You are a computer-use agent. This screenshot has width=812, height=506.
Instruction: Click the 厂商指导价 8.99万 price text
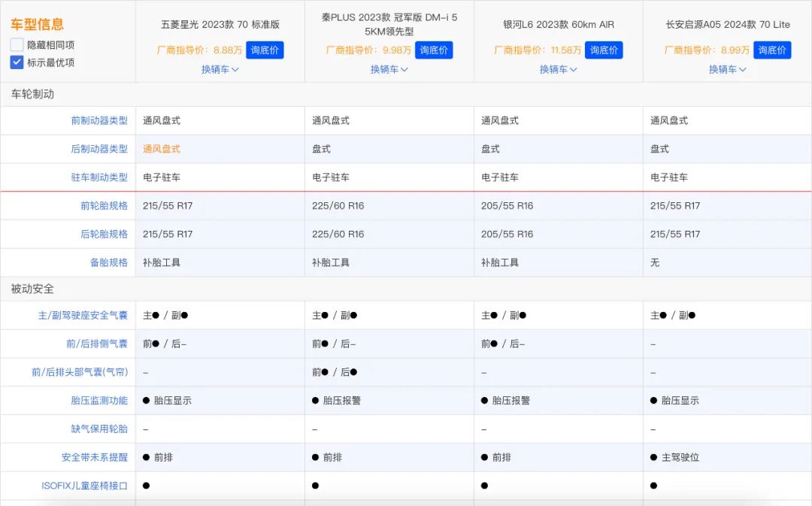click(707, 50)
